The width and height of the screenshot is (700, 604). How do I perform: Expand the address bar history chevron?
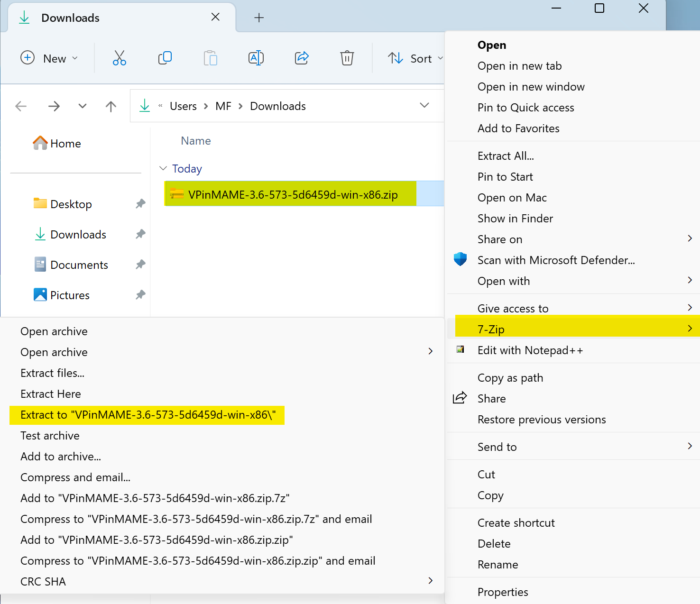424,105
